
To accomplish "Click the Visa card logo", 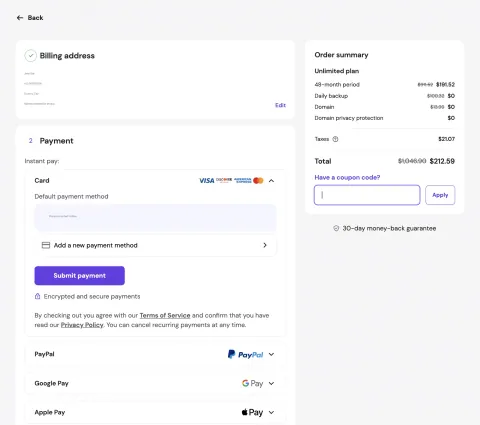I will (x=207, y=180).
